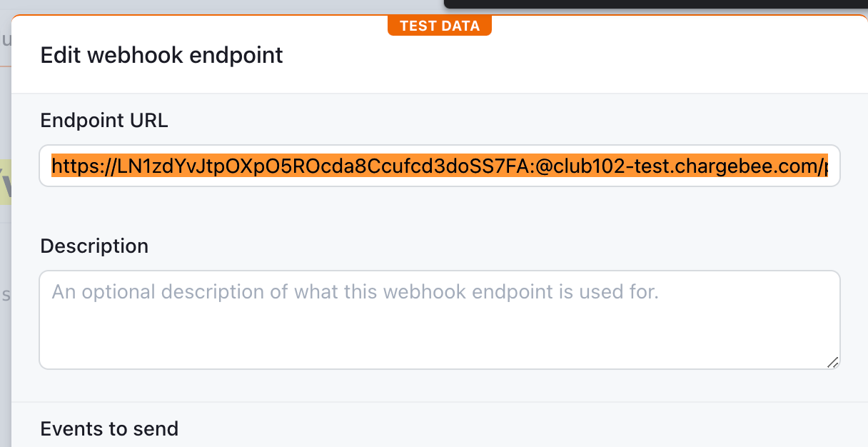Click the Endpoint URL input field

point(439,166)
